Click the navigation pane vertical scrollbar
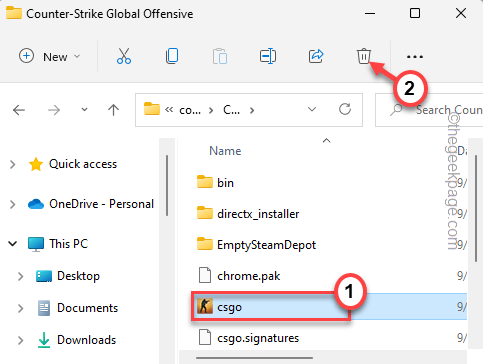Screen dimensions: 483x364 point(167,185)
